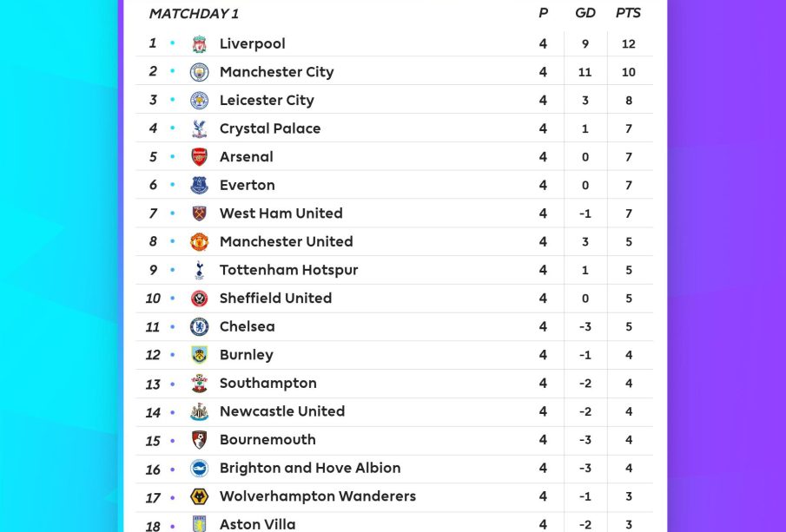Click Aston Villa team name
Screen dimensions: 786x532
(257, 523)
